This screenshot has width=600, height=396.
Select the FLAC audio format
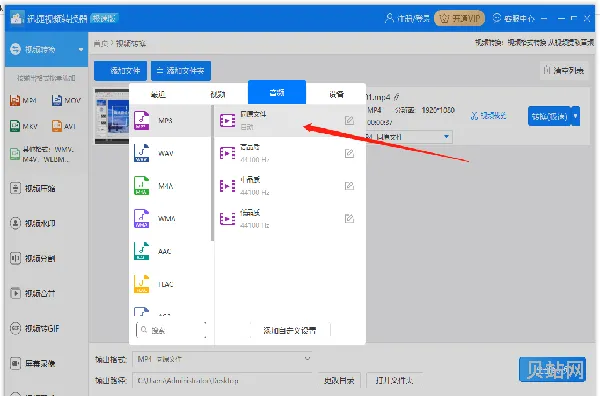170,284
